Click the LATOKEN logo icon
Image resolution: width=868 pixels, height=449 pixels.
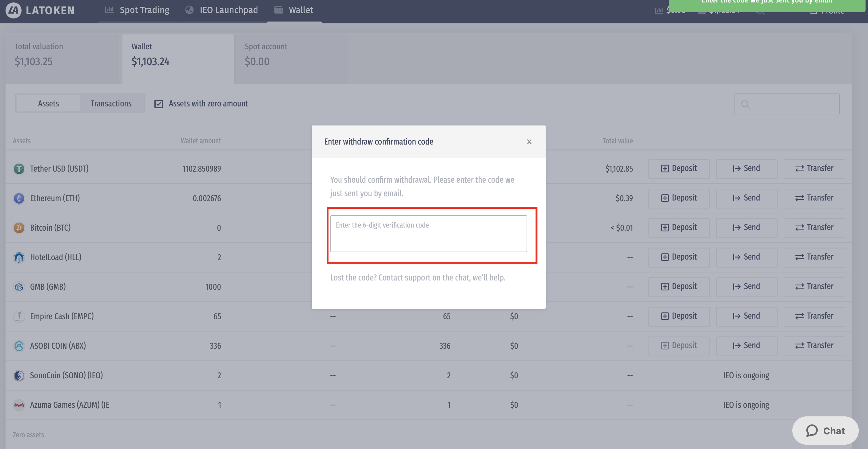point(14,10)
